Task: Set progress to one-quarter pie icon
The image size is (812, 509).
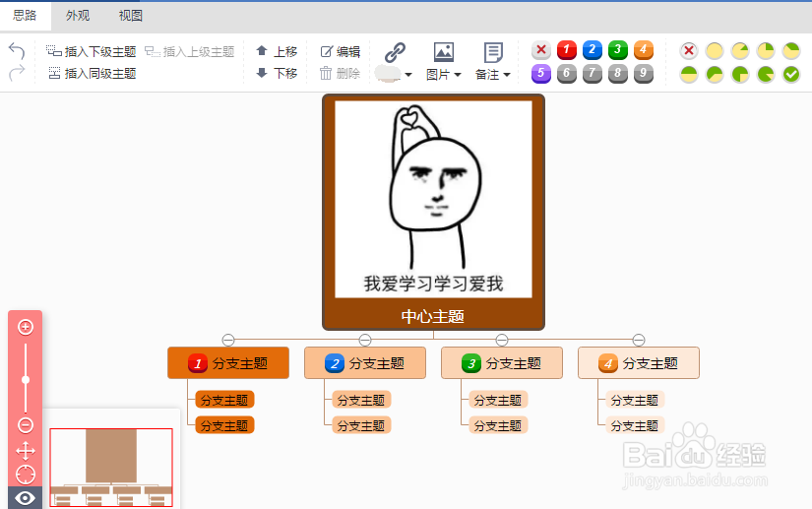Action: coord(766,50)
